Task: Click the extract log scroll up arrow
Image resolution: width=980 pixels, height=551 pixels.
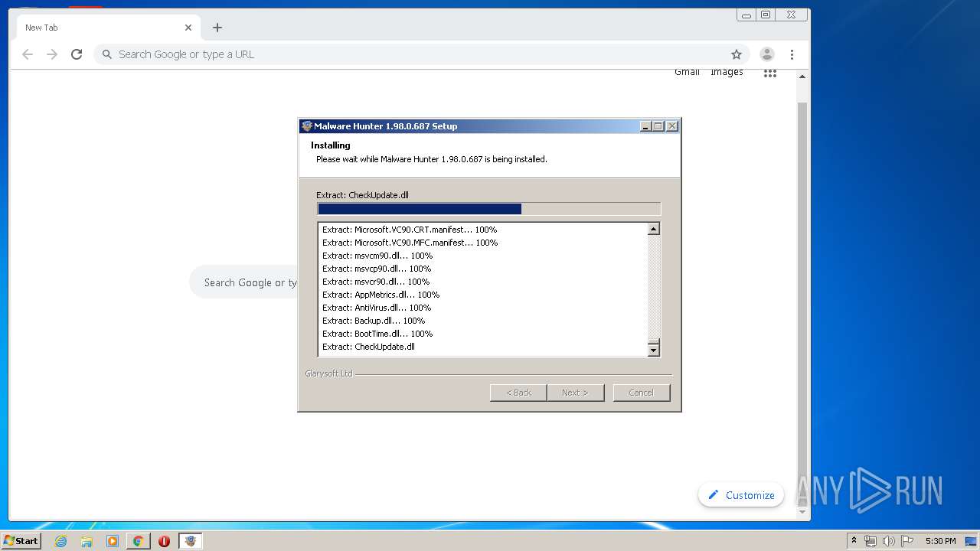Action: pos(654,229)
